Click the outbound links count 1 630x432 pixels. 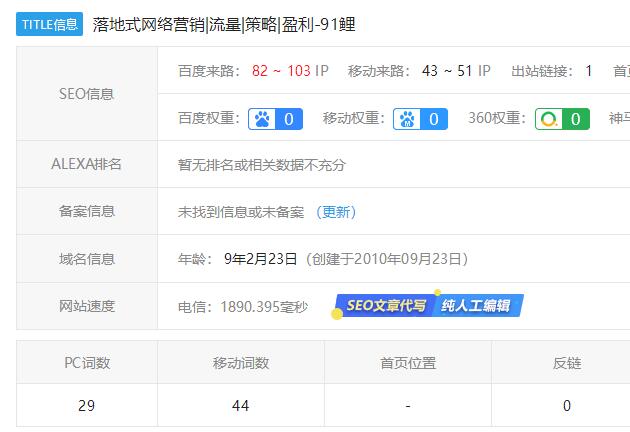(589, 71)
